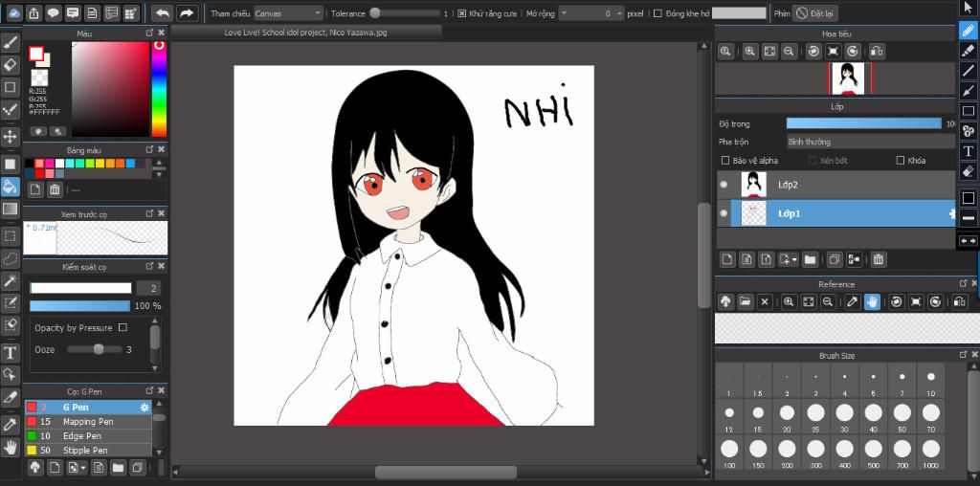Enable Bảo vệ alpha checkbox

(725, 161)
